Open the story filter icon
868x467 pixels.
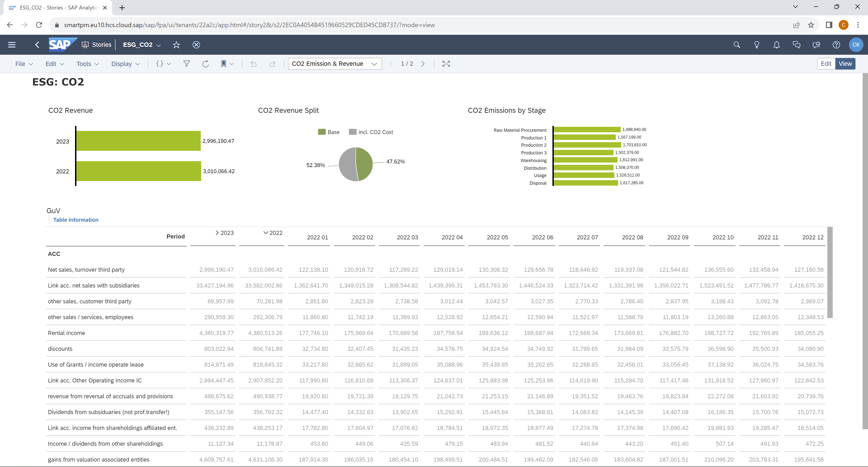186,64
